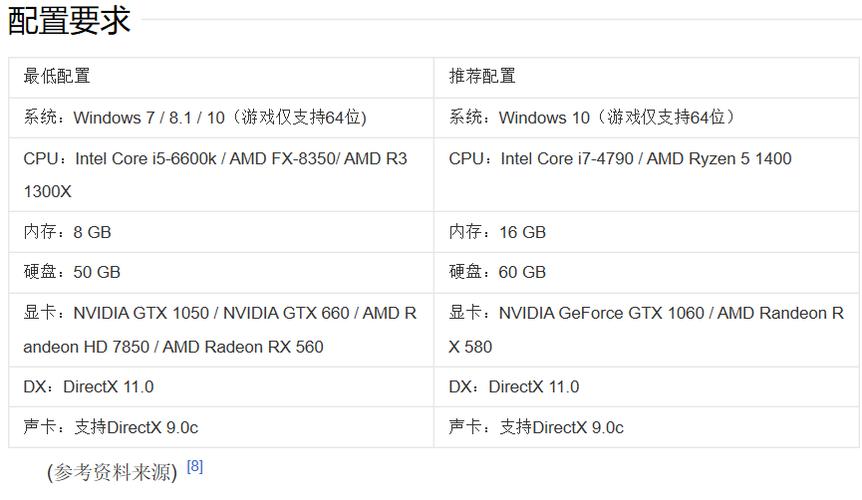The image size is (862, 500).
Task: Click the 配置要求 section heading
Action: tap(69, 20)
